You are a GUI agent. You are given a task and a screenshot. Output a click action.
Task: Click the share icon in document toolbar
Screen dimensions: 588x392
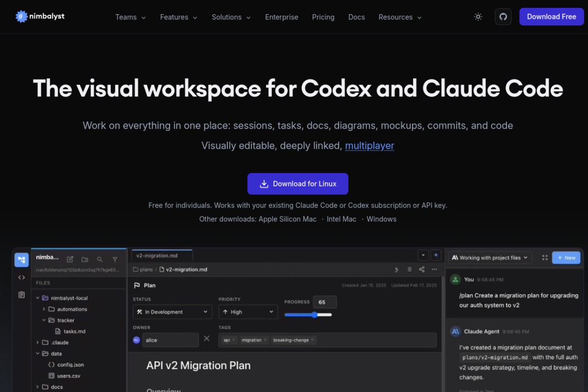point(422,270)
